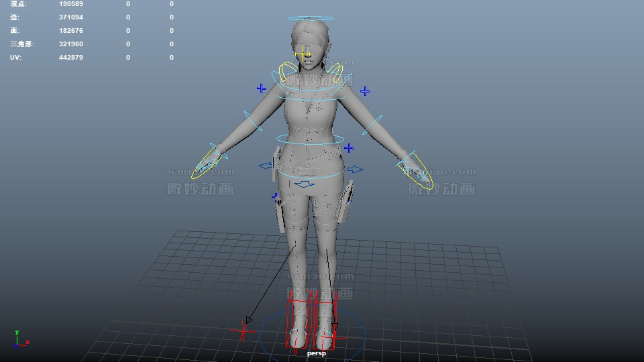The height and width of the screenshot is (362, 644).
Task: Click the XYZ axis gizmo in viewport corner
Action: [19, 339]
